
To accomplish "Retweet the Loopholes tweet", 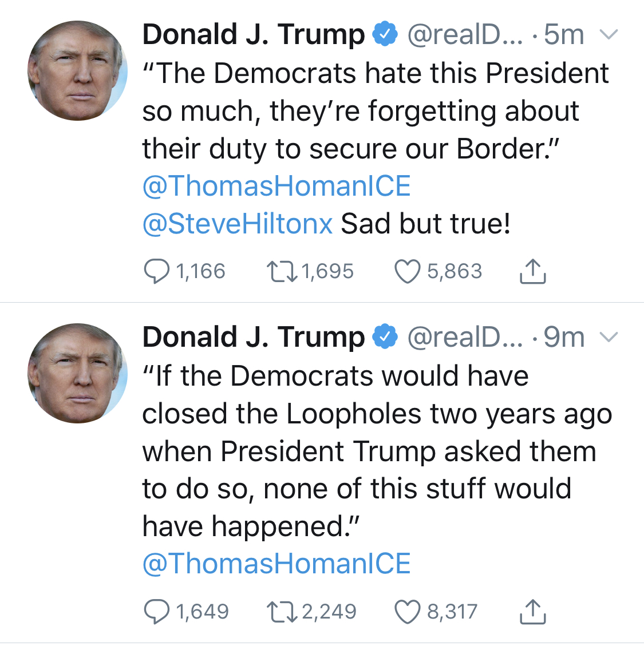I will point(282,612).
